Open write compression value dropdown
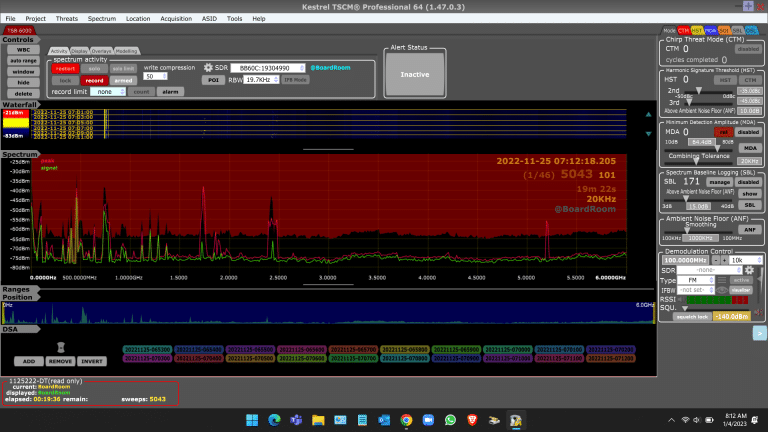Image resolution: width=768 pixels, height=432 pixels. [155, 76]
